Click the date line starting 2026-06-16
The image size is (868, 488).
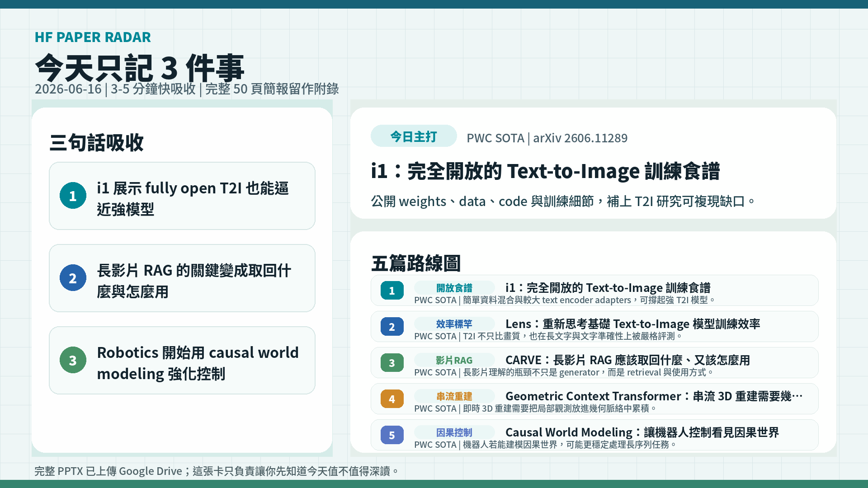tap(187, 89)
